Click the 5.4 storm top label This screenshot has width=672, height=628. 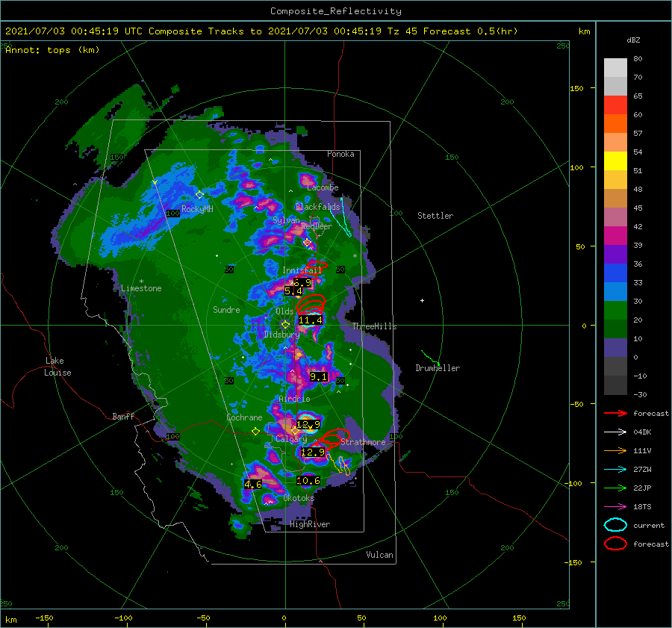coord(293,291)
